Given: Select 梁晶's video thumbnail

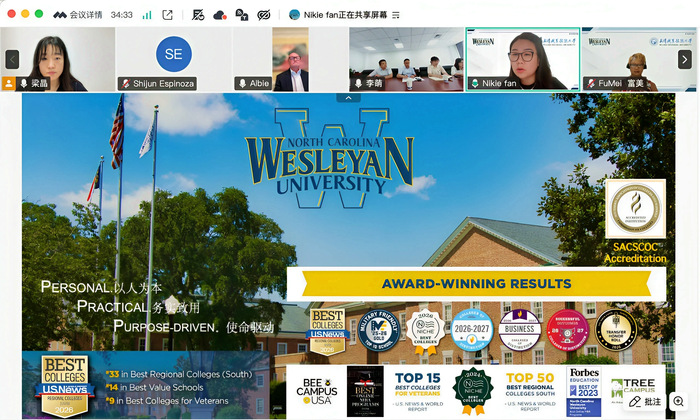Looking at the screenshot, I should [x=58, y=59].
